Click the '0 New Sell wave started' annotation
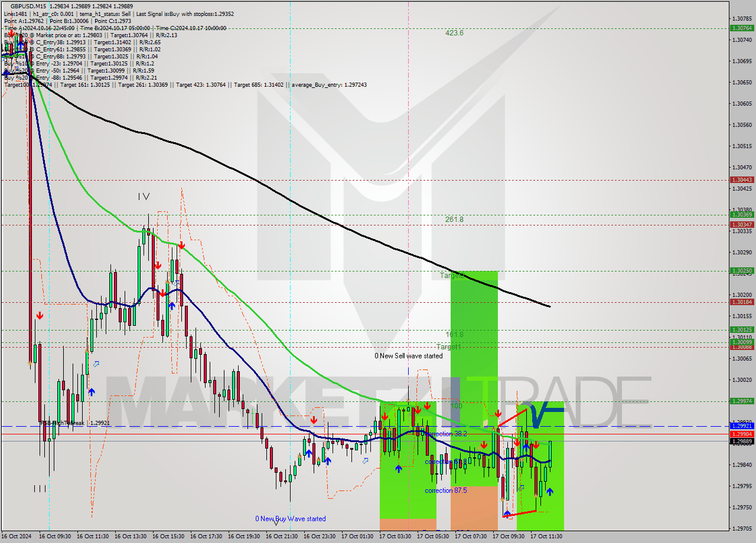This screenshot has width=756, height=543. coord(409,356)
